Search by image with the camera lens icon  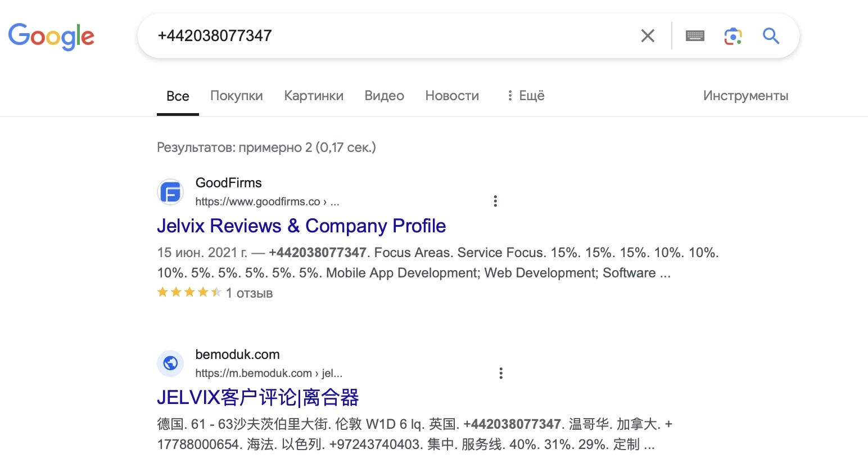pyautogui.click(x=733, y=36)
